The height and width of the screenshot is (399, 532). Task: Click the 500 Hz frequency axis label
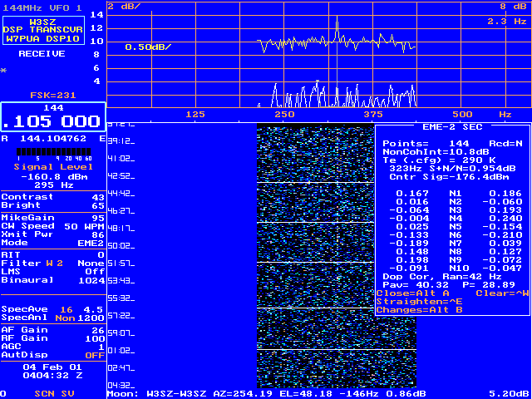tap(461, 115)
